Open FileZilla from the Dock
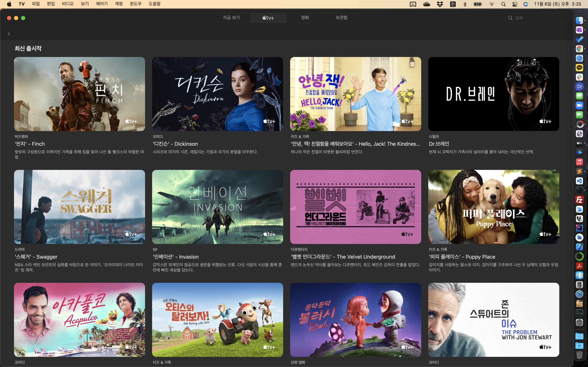 click(579, 200)
